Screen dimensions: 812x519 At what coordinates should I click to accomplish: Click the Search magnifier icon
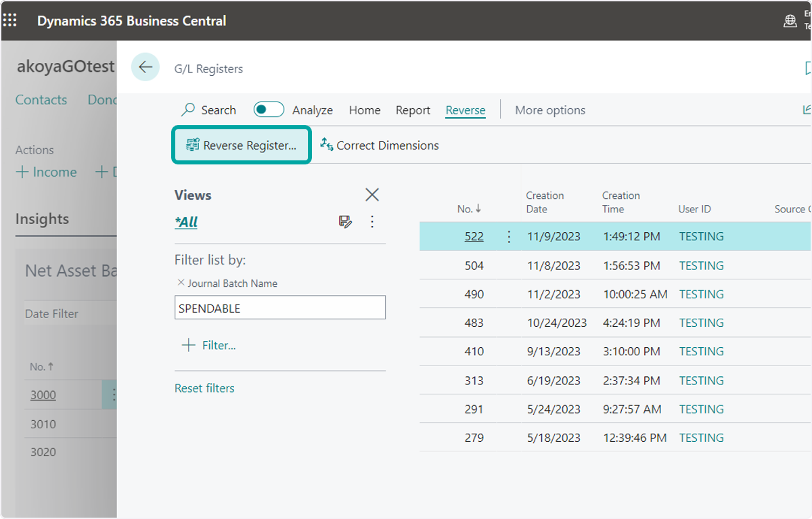[188, 110]
